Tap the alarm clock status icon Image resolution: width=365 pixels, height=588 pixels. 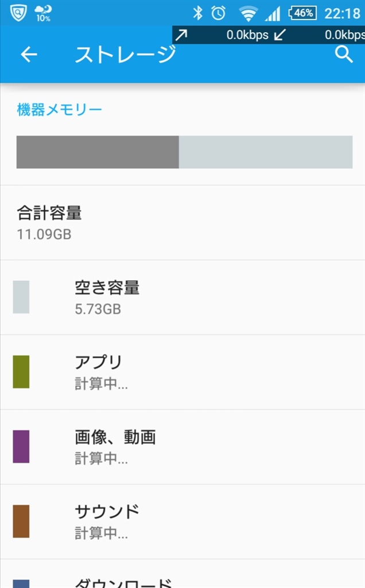click(219, 13)
